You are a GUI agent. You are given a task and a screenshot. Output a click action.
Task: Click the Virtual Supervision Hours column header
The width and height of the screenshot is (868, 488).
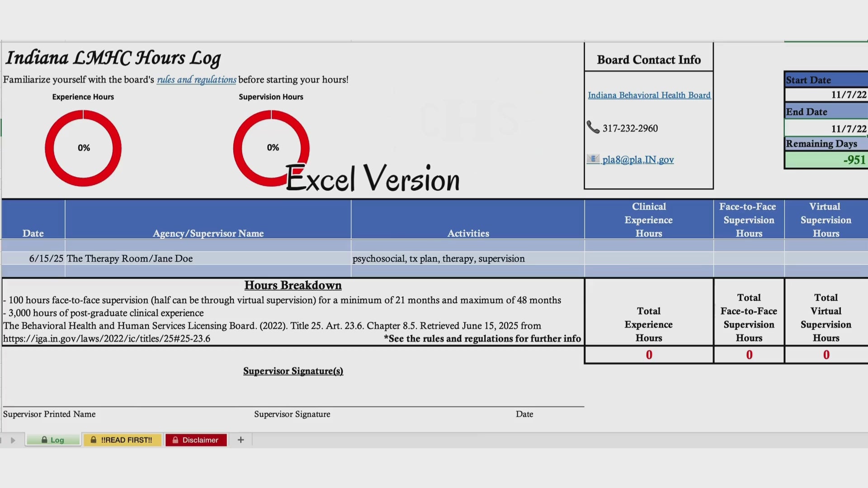point(826,220)
